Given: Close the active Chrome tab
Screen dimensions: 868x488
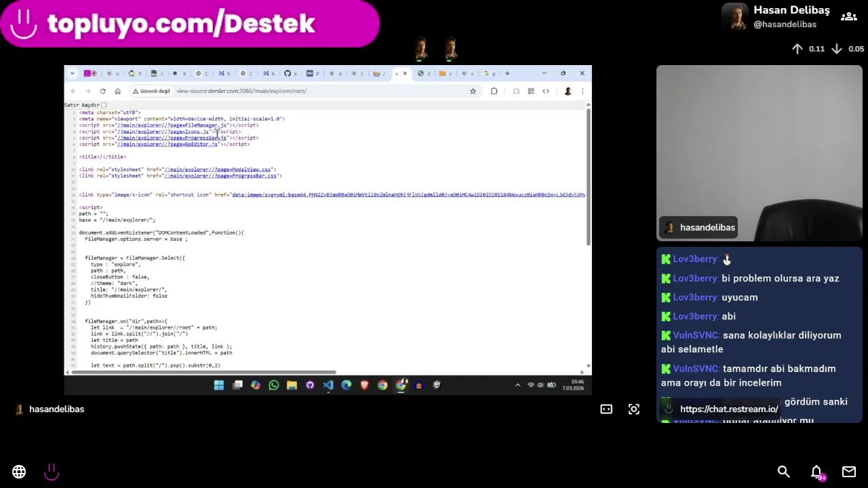Looking at the screenshot, I should pos(405,73).
